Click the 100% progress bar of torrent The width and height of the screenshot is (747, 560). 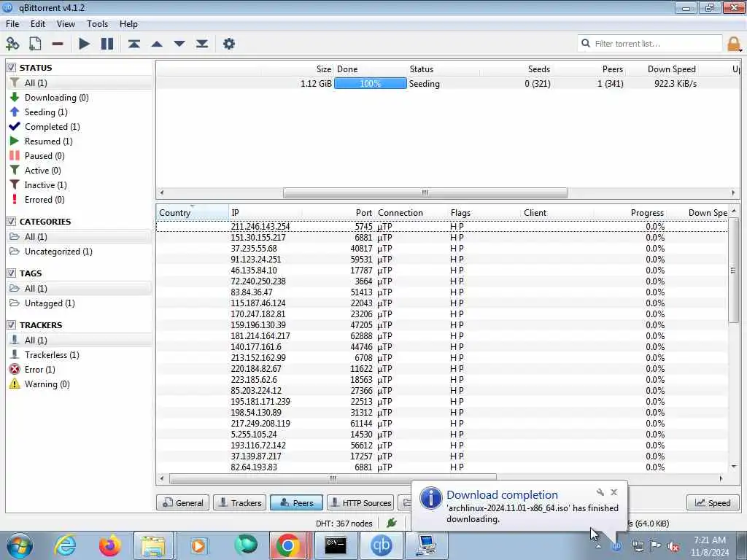coord(370,84)
